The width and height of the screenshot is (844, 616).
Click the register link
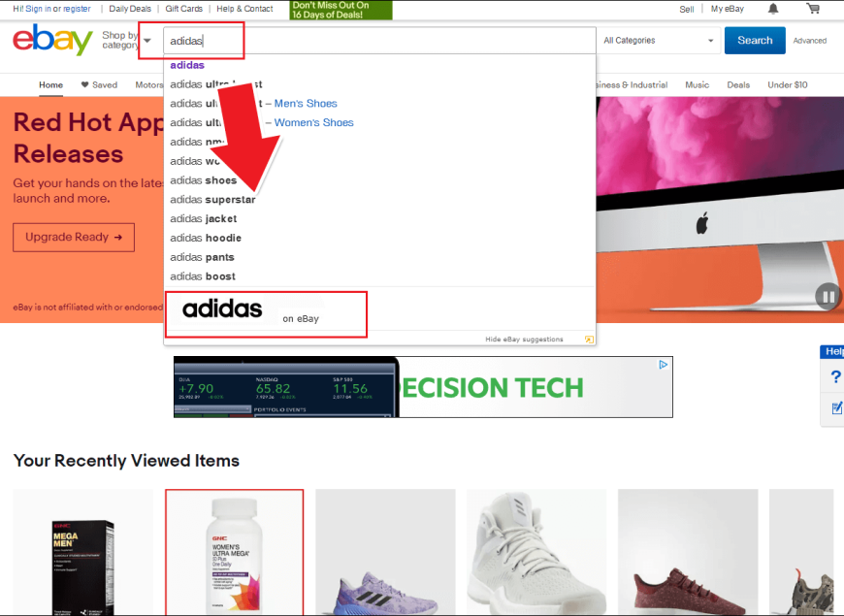[x=77, y=9]
